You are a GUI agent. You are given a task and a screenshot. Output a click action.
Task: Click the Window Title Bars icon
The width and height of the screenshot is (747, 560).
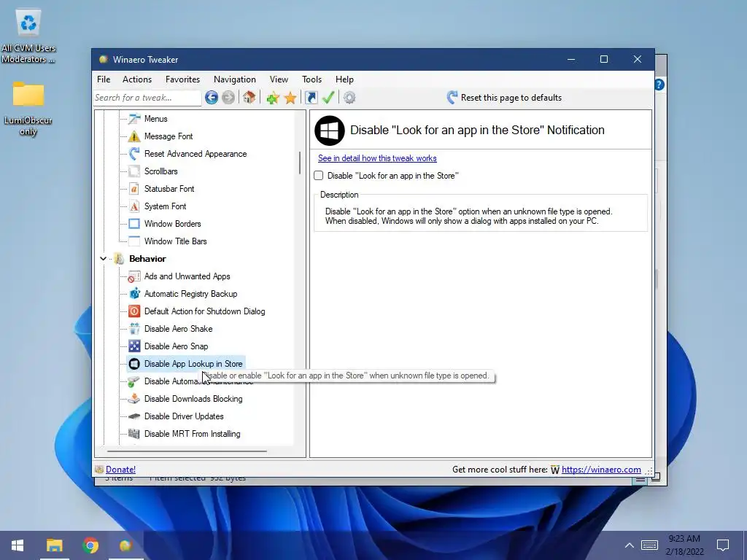[134, 241]
